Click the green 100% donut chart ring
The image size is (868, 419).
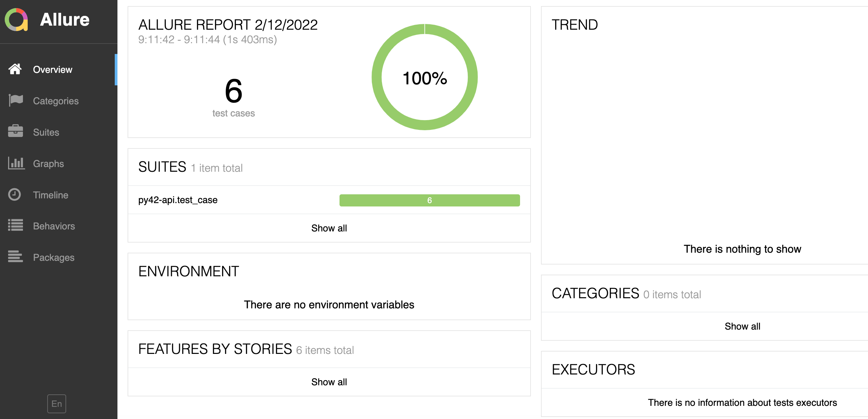[x=377, y=77]
